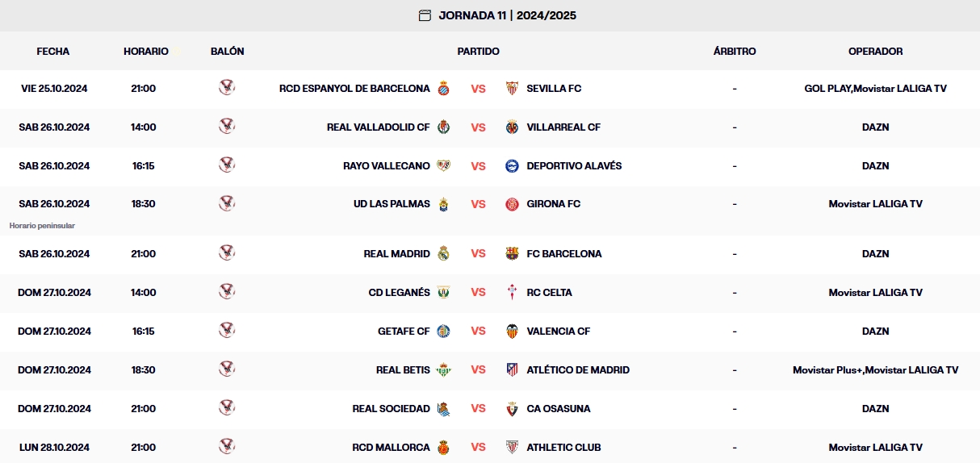Select the Real Sociedad crest
This screenshot has width=980, height=463.
(x=443, y=409)
